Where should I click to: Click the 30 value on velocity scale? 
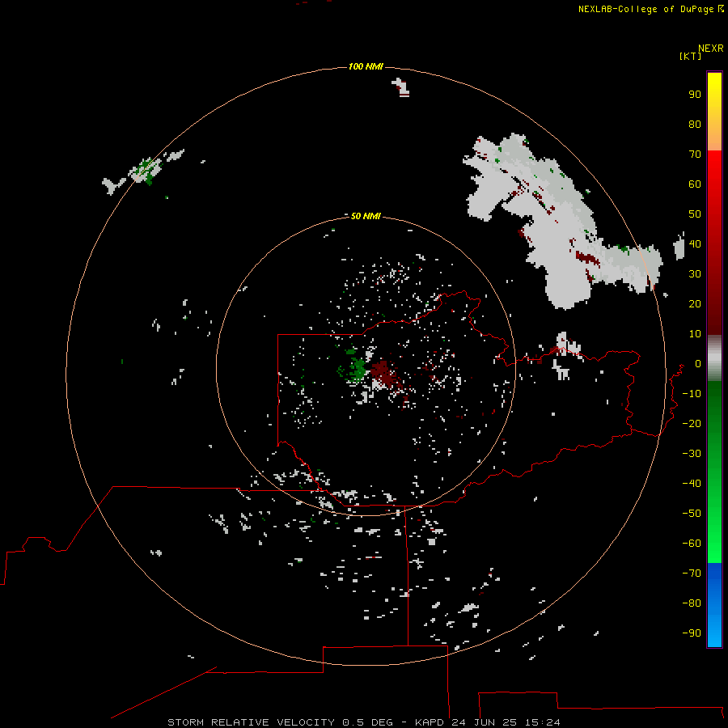(x=695, y=274)
